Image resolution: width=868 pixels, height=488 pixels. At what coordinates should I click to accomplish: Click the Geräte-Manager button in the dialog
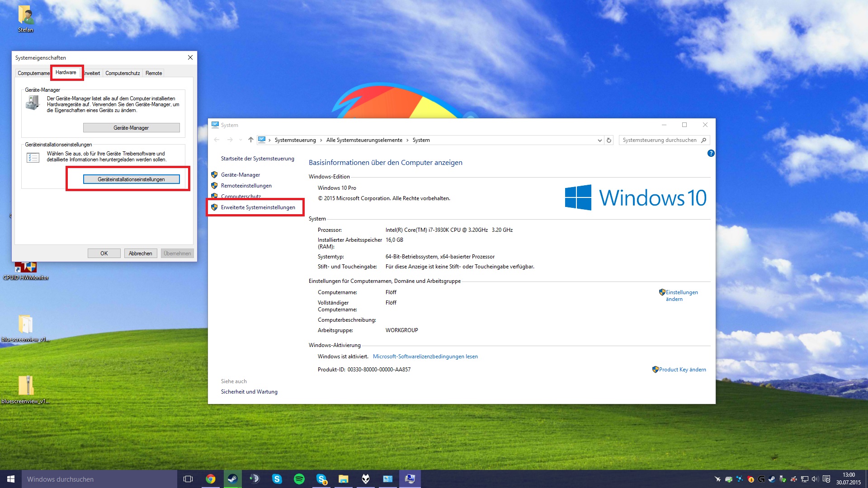coord(131,128)
